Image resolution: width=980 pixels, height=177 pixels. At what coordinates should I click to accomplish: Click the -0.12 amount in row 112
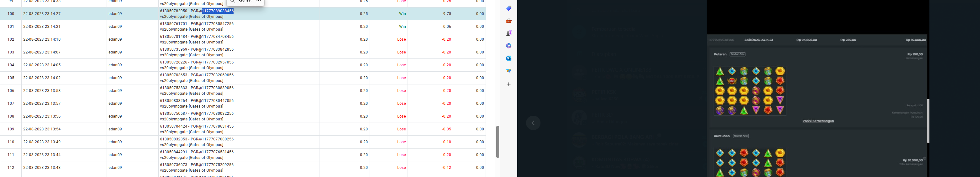(446, 168)
